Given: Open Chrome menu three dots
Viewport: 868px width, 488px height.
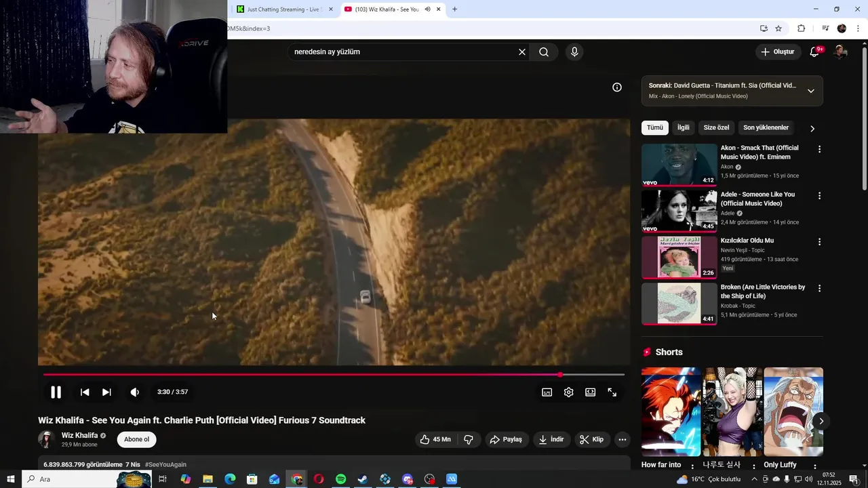Looking at the screenshot, I should pos(859,28).
